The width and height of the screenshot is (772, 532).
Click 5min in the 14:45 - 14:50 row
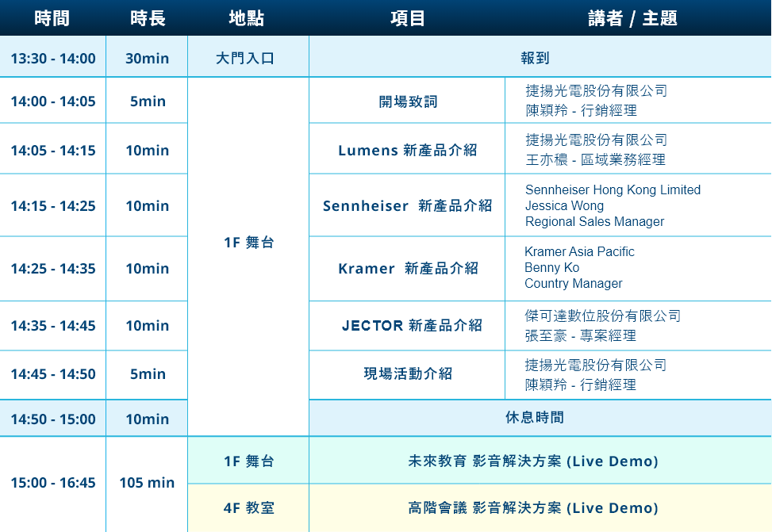tap(148, 374)
